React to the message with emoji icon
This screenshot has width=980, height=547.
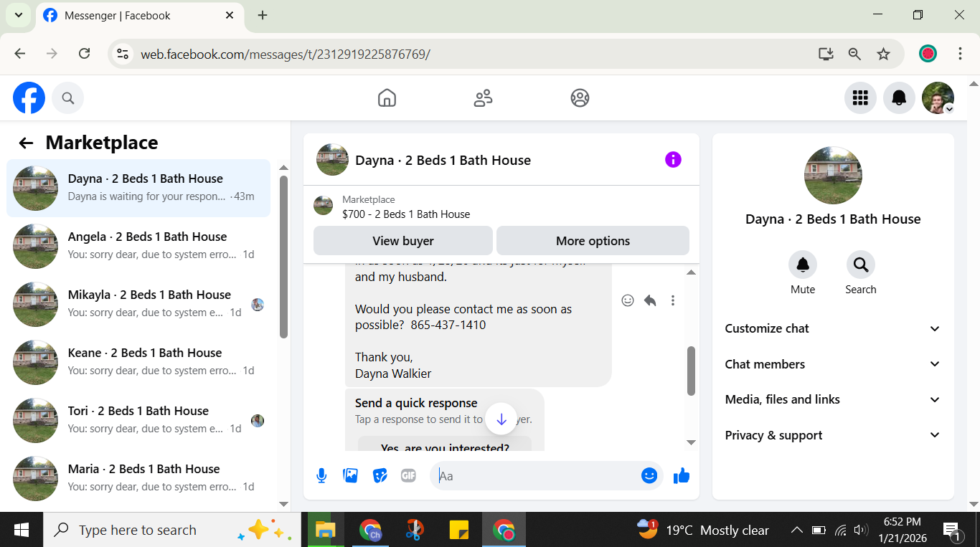coord(628,300)
